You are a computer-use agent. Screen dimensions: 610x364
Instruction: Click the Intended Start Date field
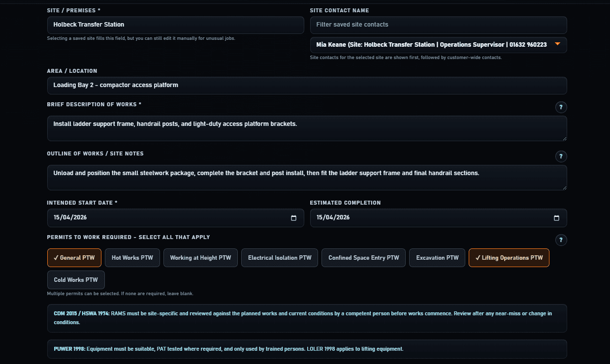tap(167, 218)
